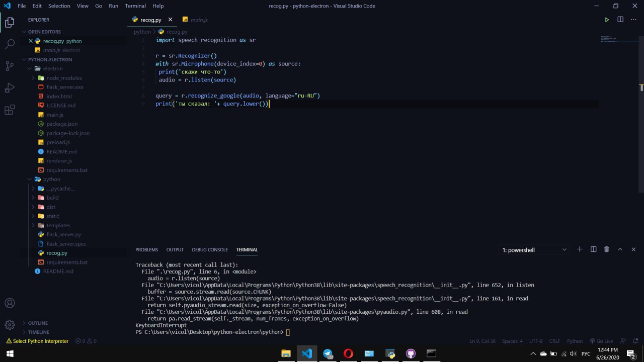Open GitHub Desktop from taskbar
The height and width of the screenshot is (362, 644).
[x=411, y=353]
